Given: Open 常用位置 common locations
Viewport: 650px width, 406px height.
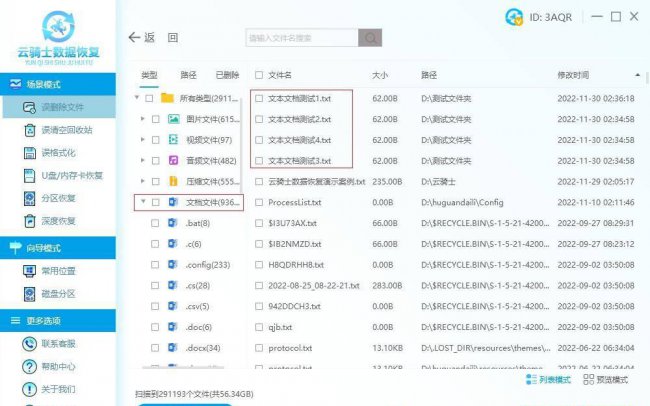Looking at the screenshot, I should 50,271.
